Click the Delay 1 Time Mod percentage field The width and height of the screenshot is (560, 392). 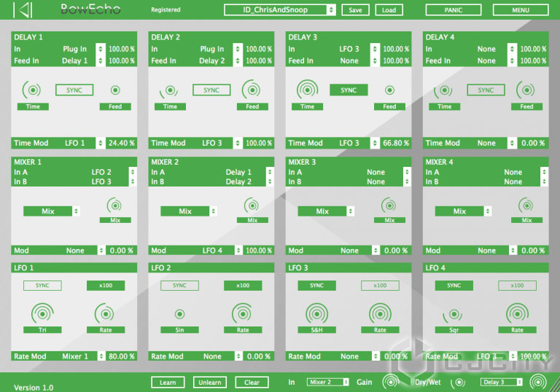tap(121, 143)
